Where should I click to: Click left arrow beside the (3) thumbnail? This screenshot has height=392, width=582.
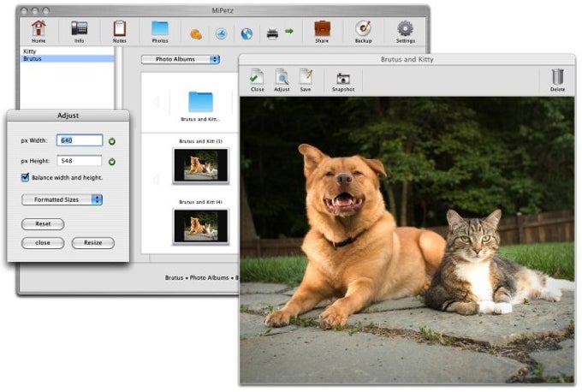[157, 179]
